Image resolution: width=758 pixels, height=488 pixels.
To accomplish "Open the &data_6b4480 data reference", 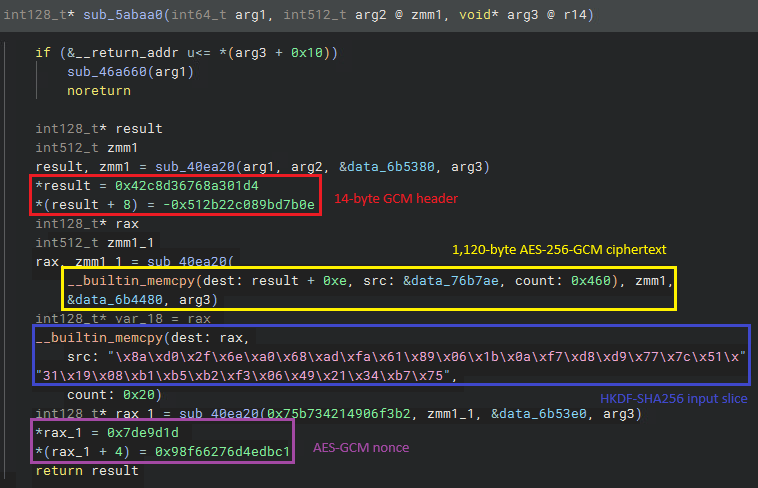I will click(x=115, y=299).
